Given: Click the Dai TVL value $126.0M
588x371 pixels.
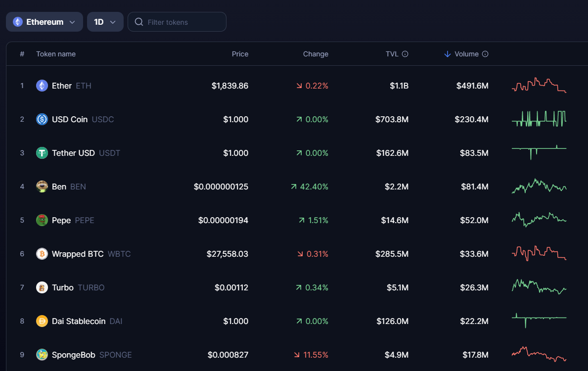Looking at the screenshot, I should tap(392, 321).
